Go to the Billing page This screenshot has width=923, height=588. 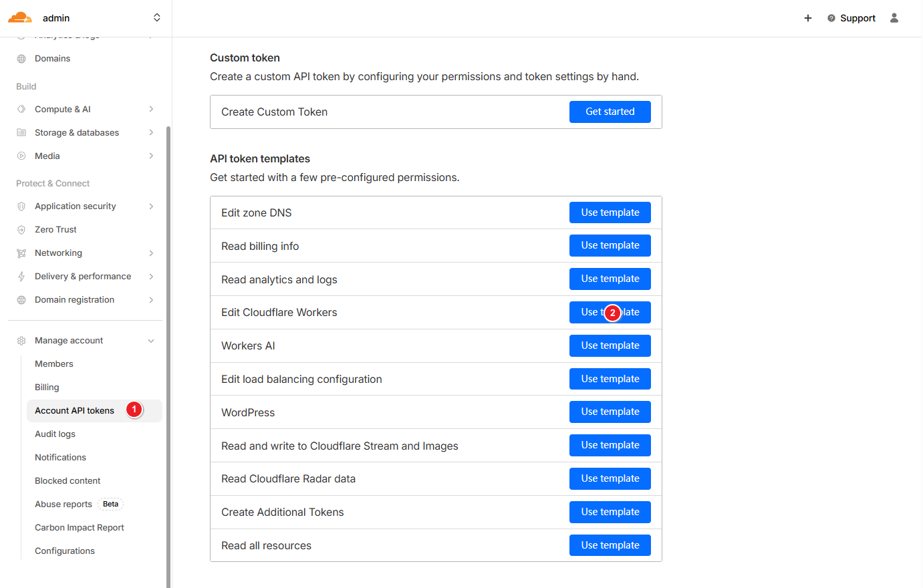[x=47, y=388]
